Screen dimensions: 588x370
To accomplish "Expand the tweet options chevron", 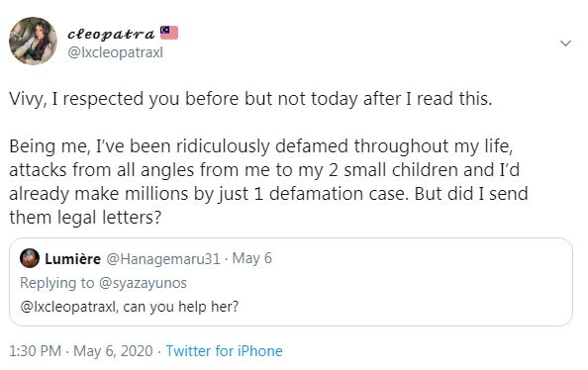I will (565, 44).
